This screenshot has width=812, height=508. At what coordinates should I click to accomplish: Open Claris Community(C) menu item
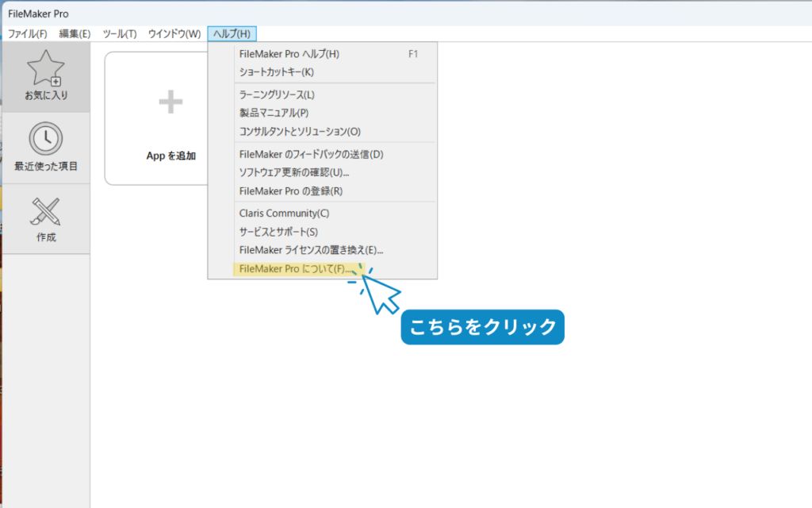click(284, 214)
